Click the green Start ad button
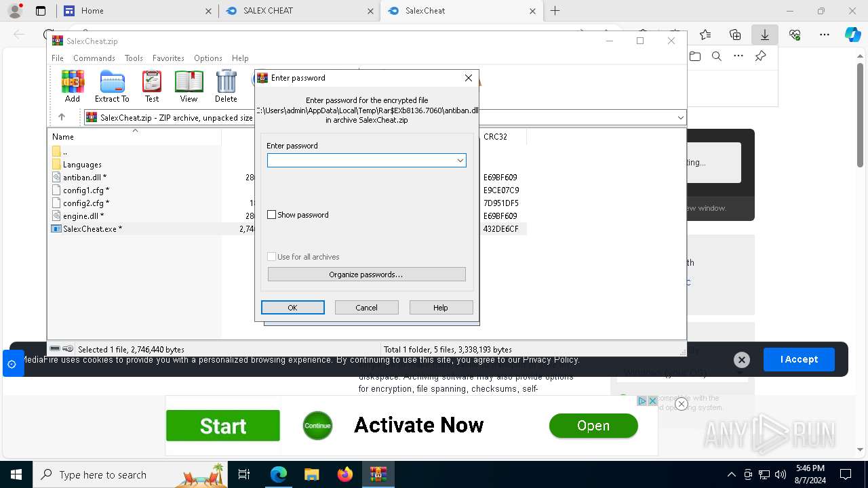This screenshot has height=488, width=868. coord(223,426)
